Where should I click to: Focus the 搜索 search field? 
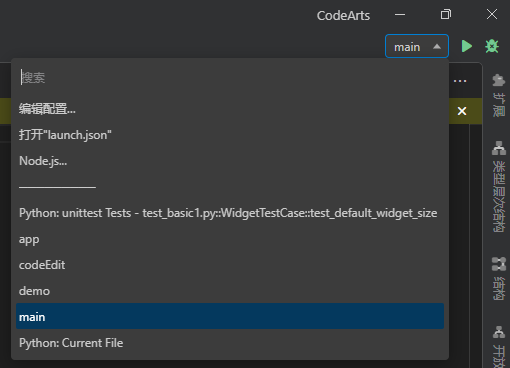click(x=230, y=77)
